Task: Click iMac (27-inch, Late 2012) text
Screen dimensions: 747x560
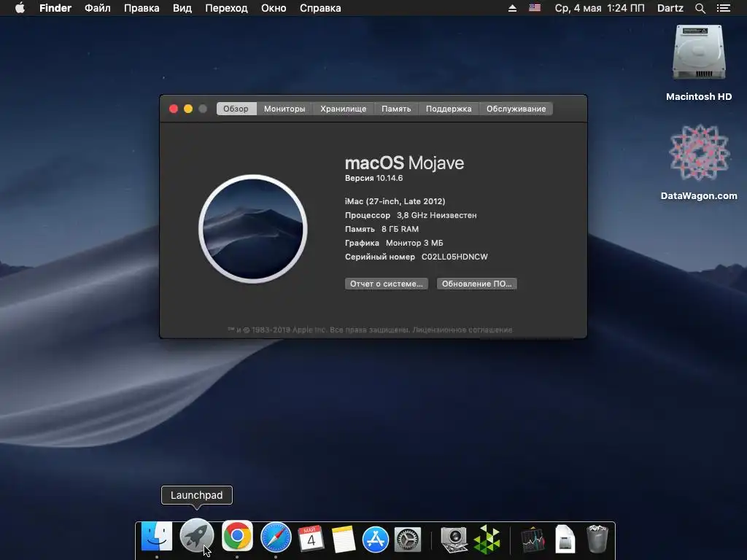Action: click(395, 201)
